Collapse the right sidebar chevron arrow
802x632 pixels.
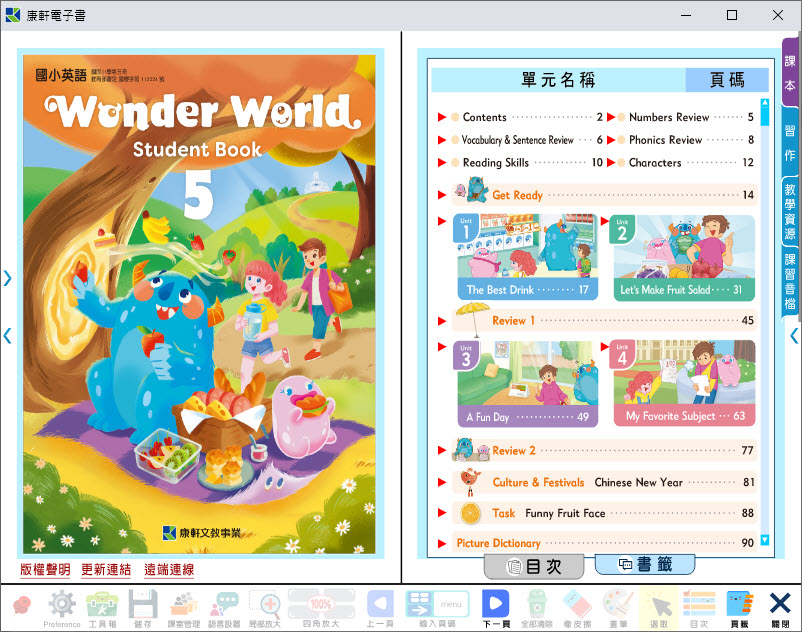click(x=794, y=336)
